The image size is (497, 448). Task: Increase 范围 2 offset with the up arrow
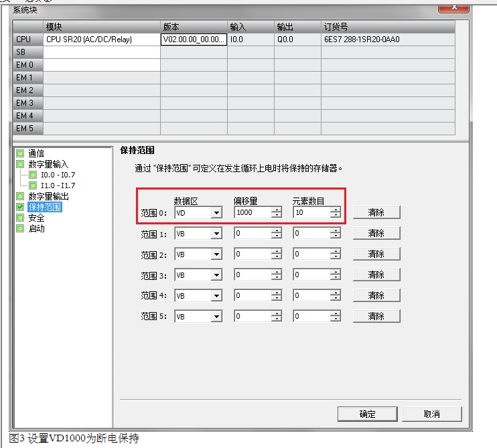click(277, 251)
